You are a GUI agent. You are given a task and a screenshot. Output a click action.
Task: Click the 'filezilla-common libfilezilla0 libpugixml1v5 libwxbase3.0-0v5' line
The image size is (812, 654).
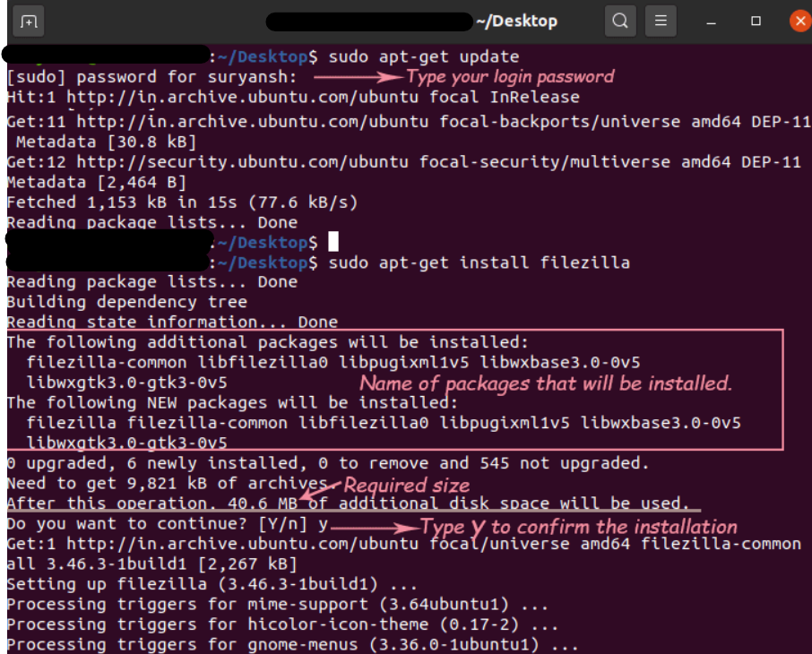pos(333,363)
